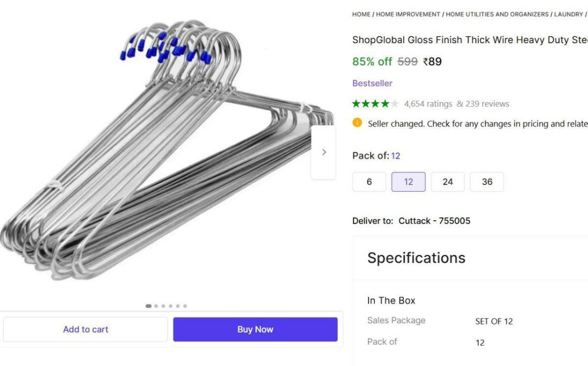Select the first image carousel dot
This screenshot has height=366, width=588.
pos(148,306)
